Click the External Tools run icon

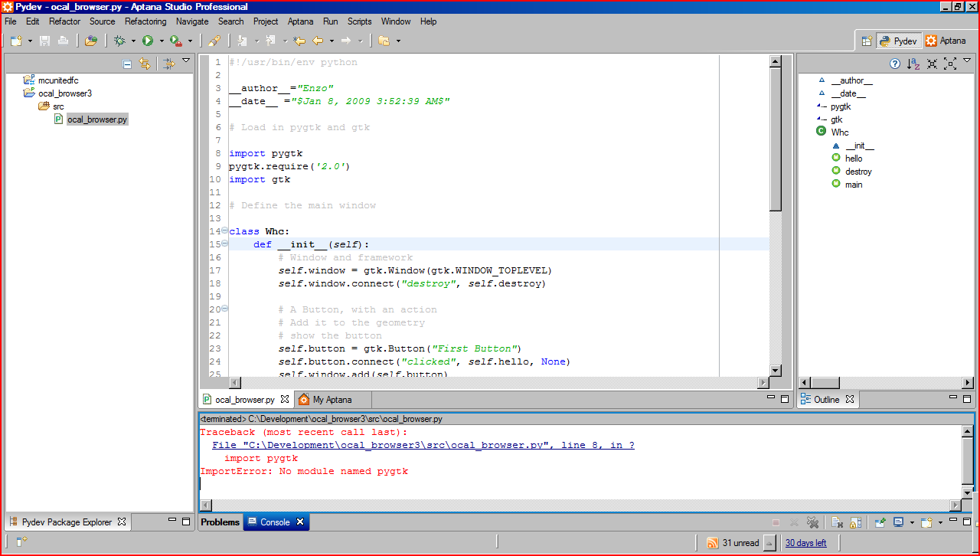point(176,41)
